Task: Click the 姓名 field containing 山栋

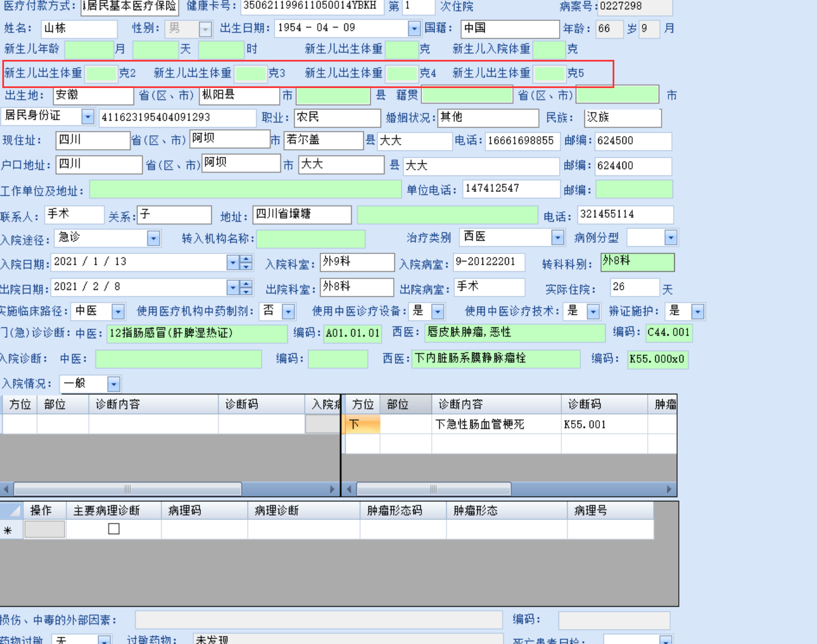Action: 79,28
